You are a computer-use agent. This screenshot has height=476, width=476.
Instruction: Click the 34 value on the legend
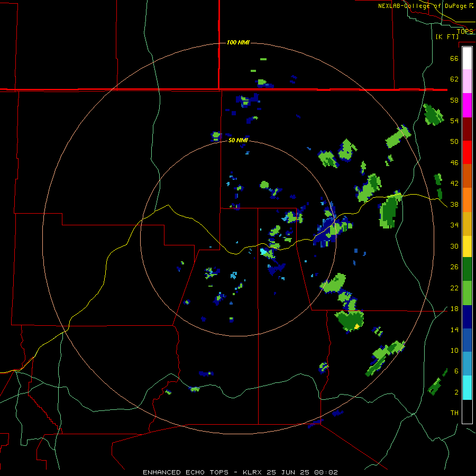(454, 225)
